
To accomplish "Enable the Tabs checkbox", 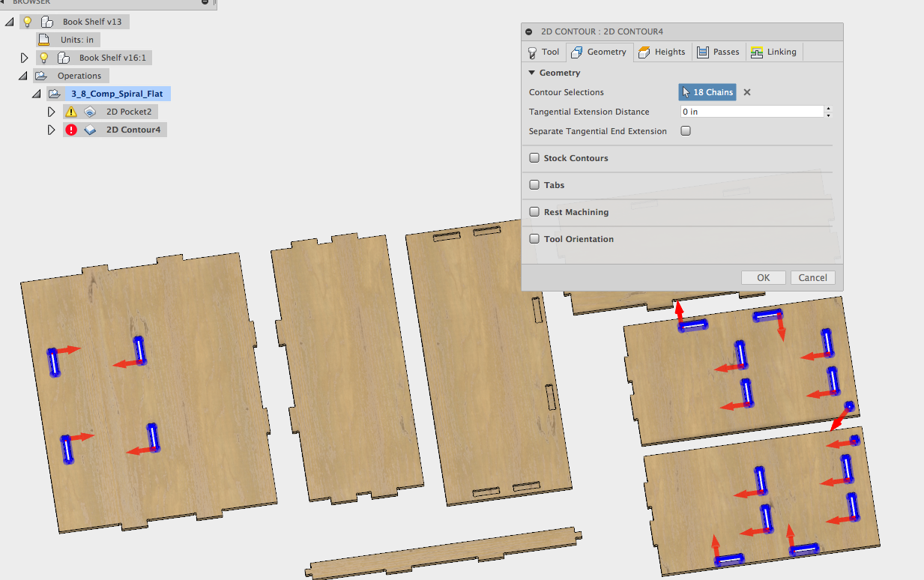I will pos(534,185).
